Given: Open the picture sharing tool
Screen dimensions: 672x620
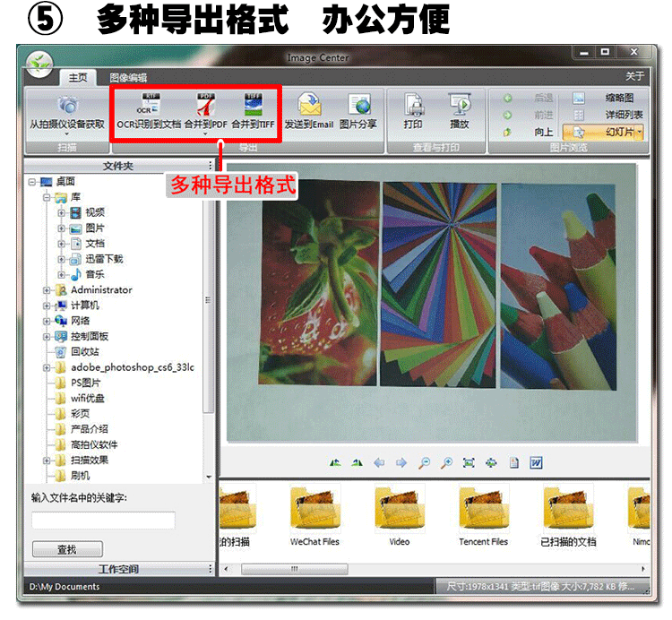Looking at the screenshot, I should pos(358,111).
